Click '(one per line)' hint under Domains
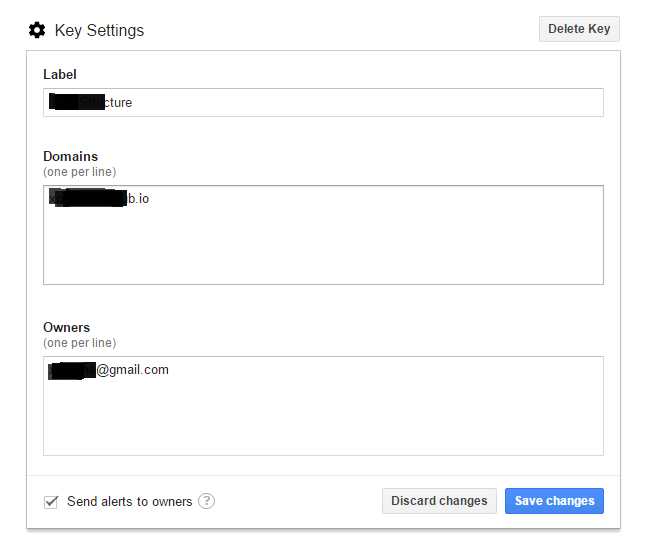 point(79,171)
